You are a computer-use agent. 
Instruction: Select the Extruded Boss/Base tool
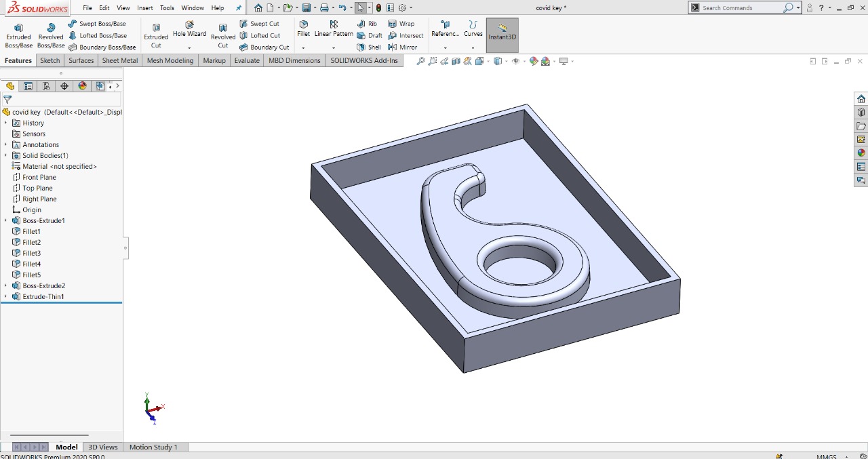(x=18, y=35)
